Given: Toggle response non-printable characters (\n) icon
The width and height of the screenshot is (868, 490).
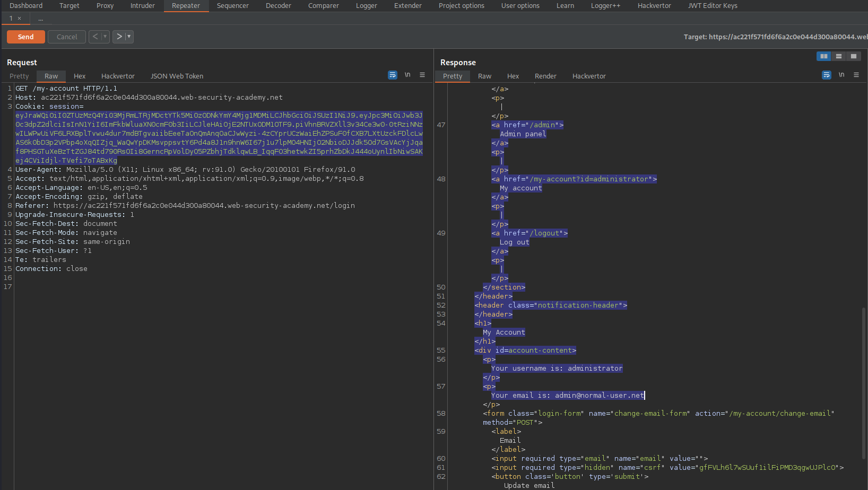Looking at the screenshot, I should pos(841,75).
